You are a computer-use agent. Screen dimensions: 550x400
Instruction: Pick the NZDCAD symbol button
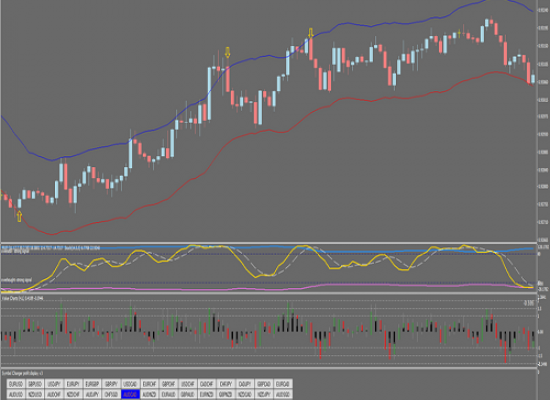pyautogui.click(x=245, y=394)
